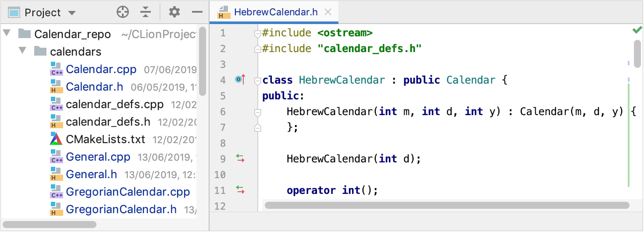Select CMakeLists.txt in the project tree
This screenshot has width=644, height=232.
click(x=105, y=139)
